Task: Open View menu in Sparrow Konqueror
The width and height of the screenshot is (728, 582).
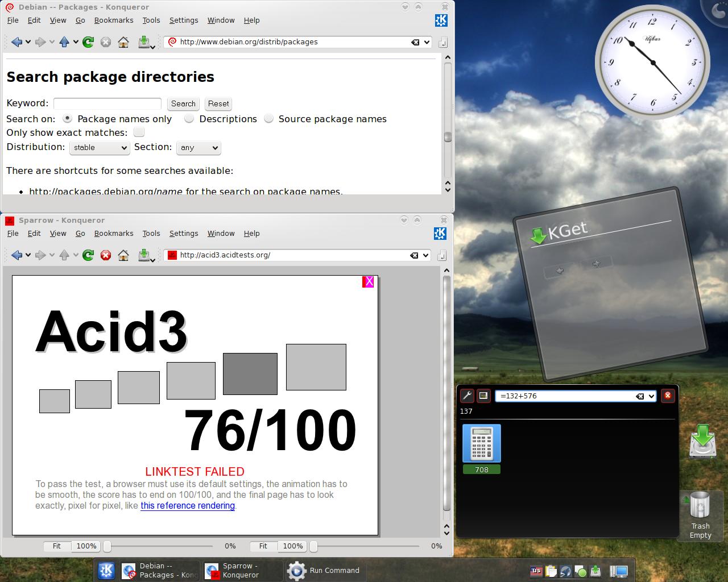Action: pos(58,233)
